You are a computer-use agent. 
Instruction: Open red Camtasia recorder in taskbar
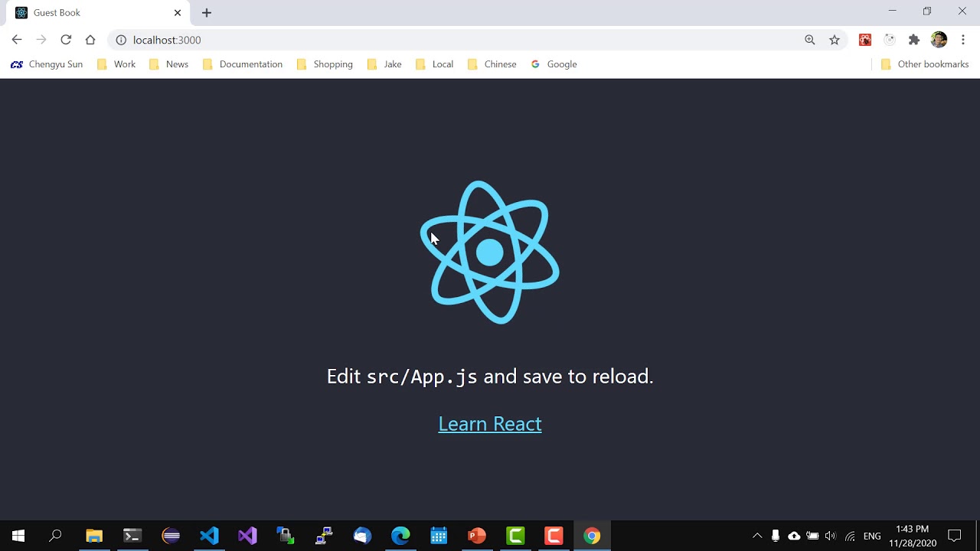pos(554,536)
